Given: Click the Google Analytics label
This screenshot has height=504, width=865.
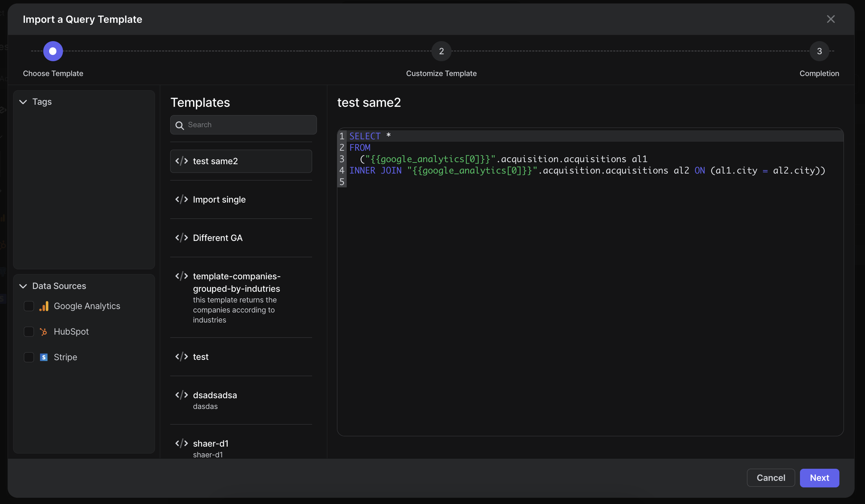Looking at the screenshot, I should tap(87, 306).
